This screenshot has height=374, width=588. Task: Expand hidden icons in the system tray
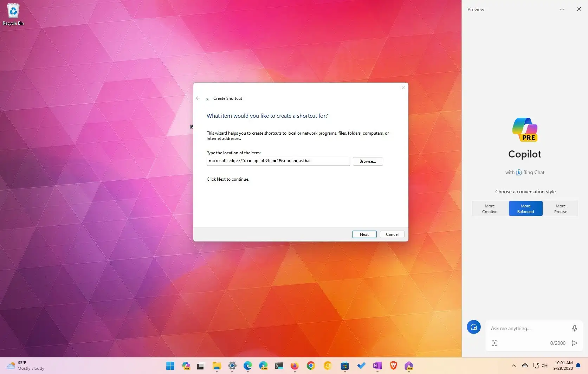pos(513,366)
